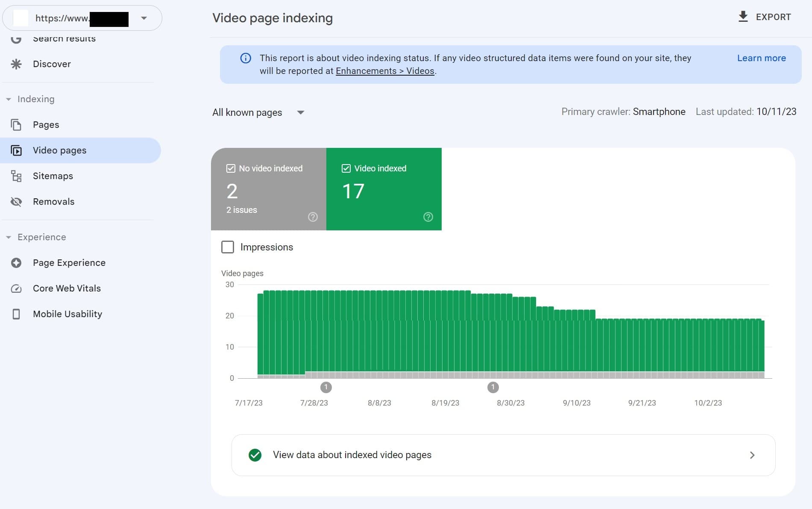Click help icon on No video indexed card

click(313, 217)
